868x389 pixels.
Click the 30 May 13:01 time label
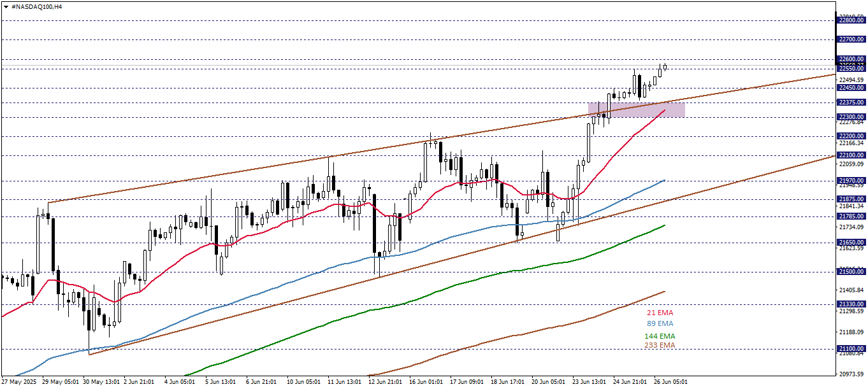coord(101,382)
